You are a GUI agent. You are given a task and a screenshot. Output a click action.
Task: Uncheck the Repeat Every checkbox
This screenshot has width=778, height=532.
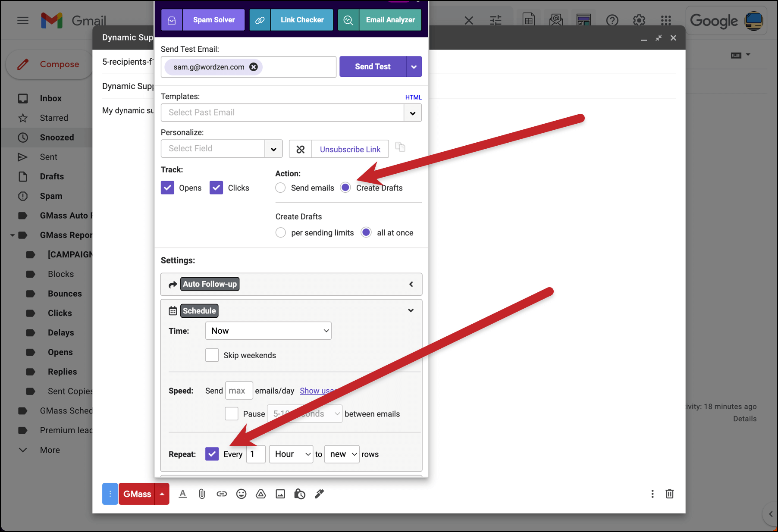coord(212,454)
